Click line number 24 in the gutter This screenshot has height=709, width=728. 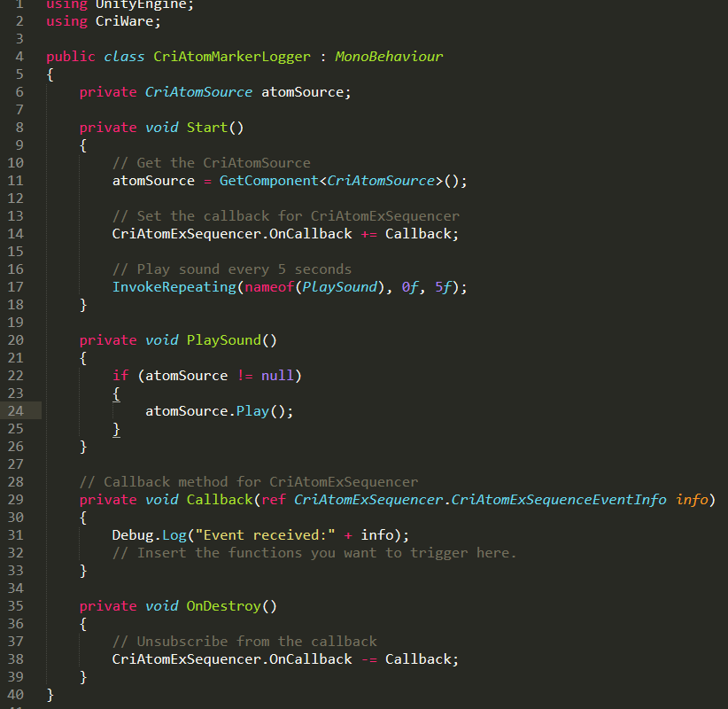(15, 410)
